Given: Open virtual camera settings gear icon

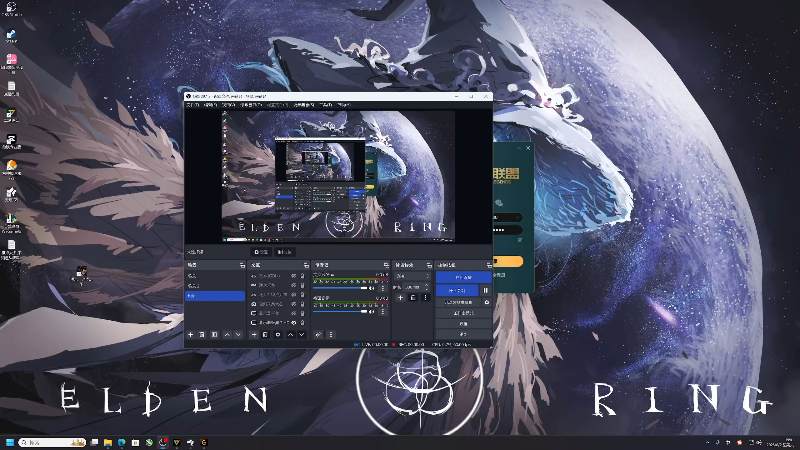Looking at the screenshot, I should tap(487, 303).
